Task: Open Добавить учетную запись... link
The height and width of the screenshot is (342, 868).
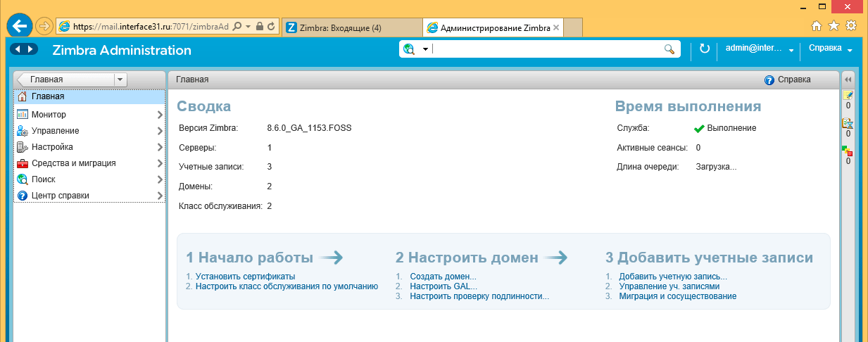Action: [673, 277]
